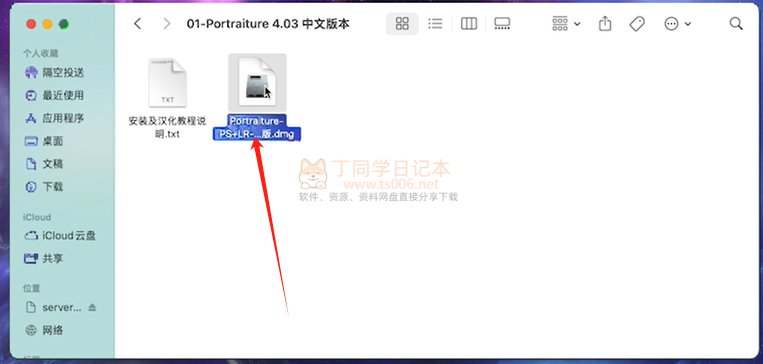Click the recents clock icon

pos(31,95)
